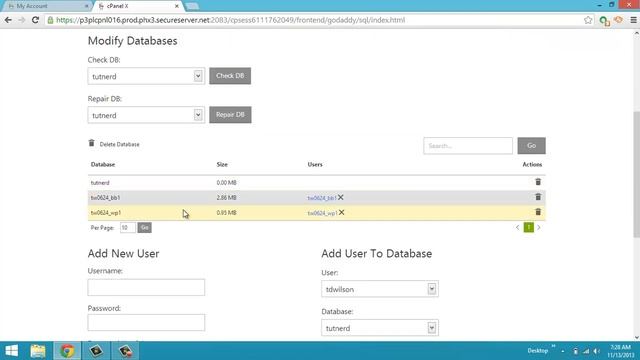Click the orange extension icon in toolbar
Viewport: 640px width, 360px height.
[x=618, y=19]
